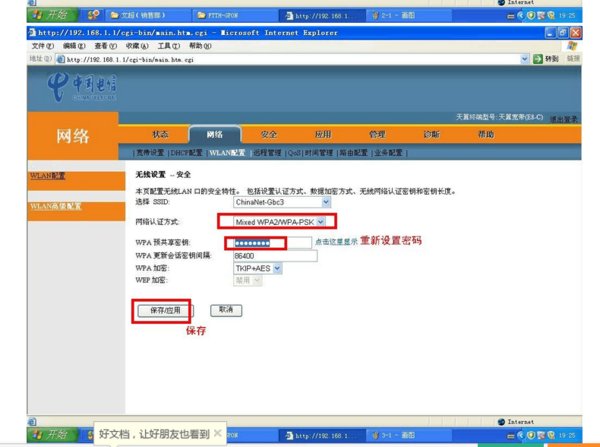The width and height of the screenshot is (600, 447).
Task: Open the 管理 management tab
Action: [377, 134]
